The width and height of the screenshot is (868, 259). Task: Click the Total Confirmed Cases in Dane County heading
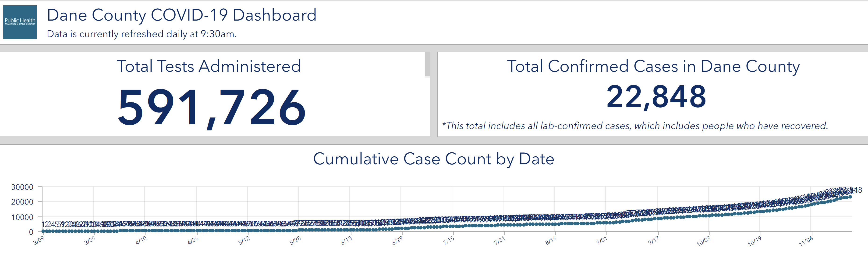653,66
